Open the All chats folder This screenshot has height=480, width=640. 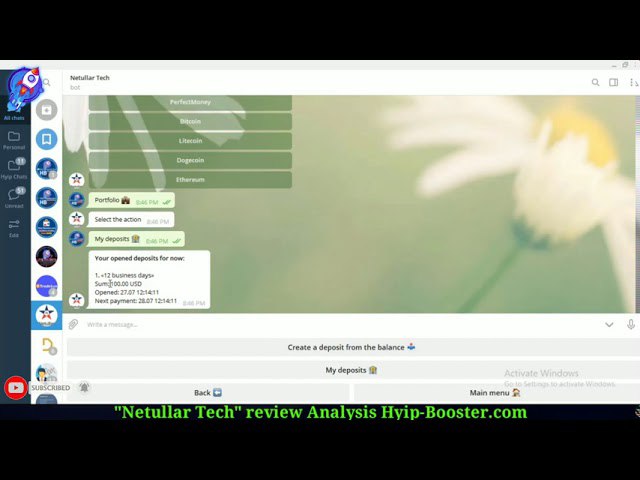[14, 108]
